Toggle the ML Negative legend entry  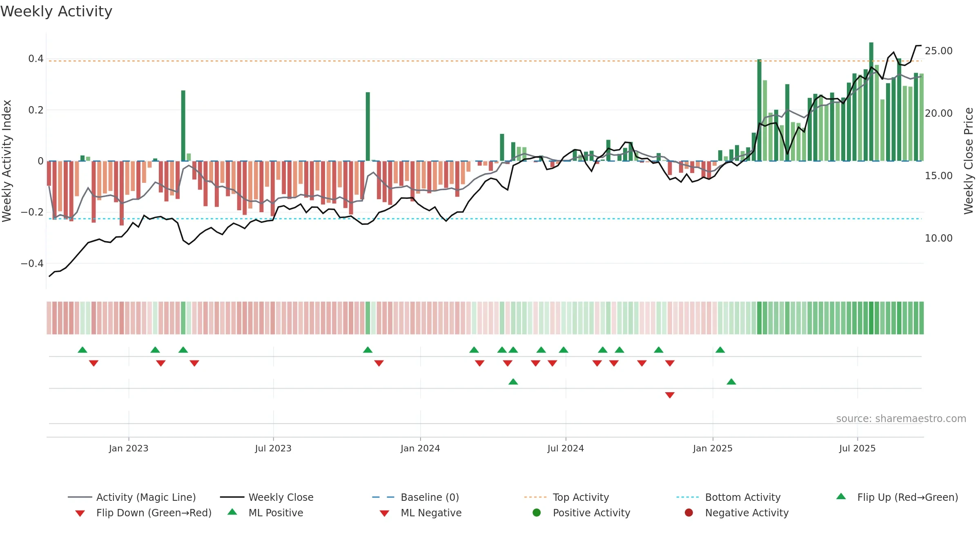tap(421, 513)
